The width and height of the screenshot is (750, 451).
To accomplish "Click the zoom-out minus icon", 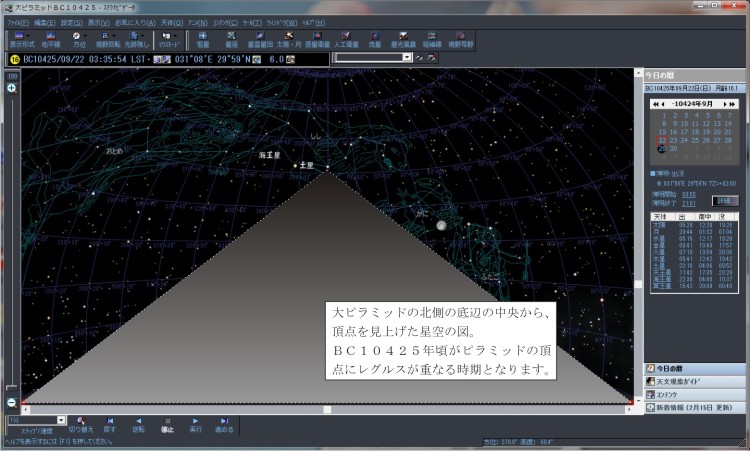I will click(12, 402).
